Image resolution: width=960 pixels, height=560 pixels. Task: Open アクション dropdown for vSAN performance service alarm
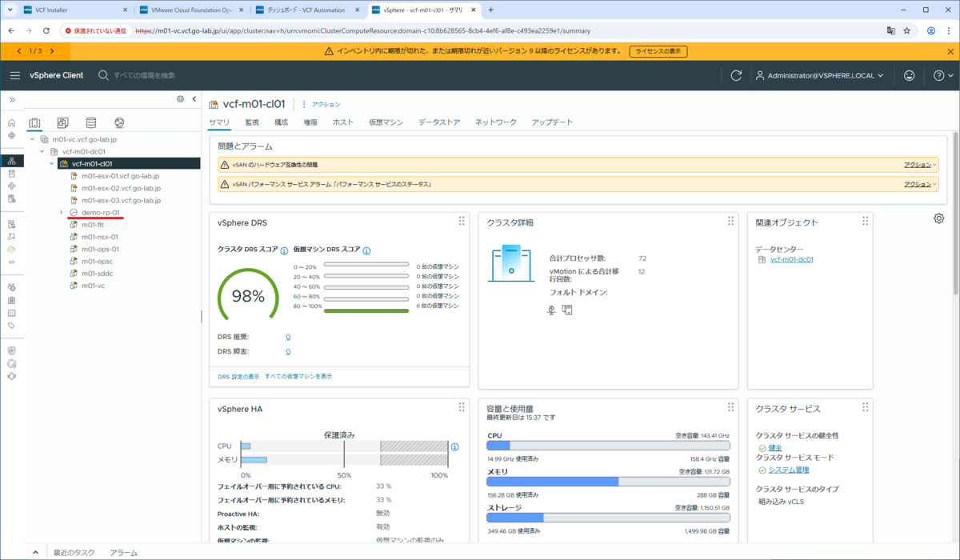coord(920,184)
